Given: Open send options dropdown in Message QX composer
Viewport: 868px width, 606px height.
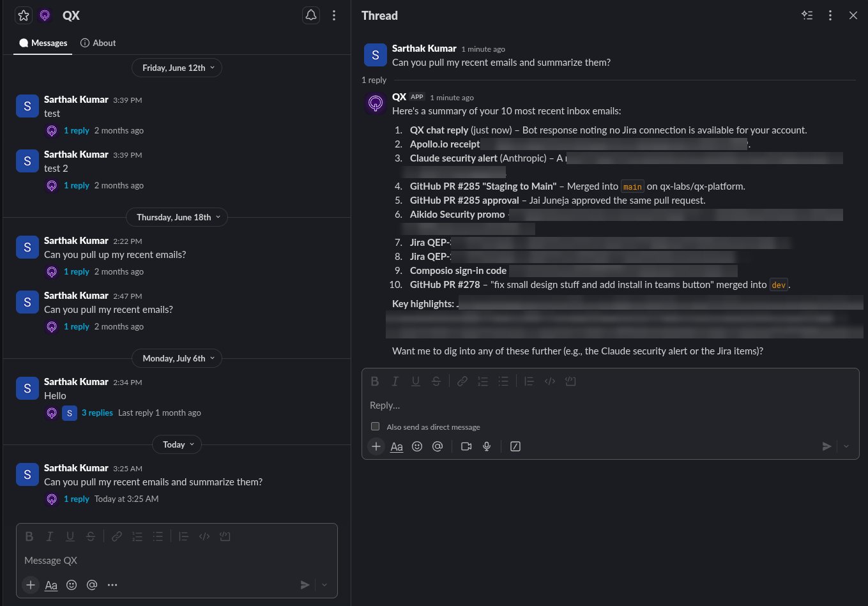Looking at the screenshot, I should tap(324, 585).
